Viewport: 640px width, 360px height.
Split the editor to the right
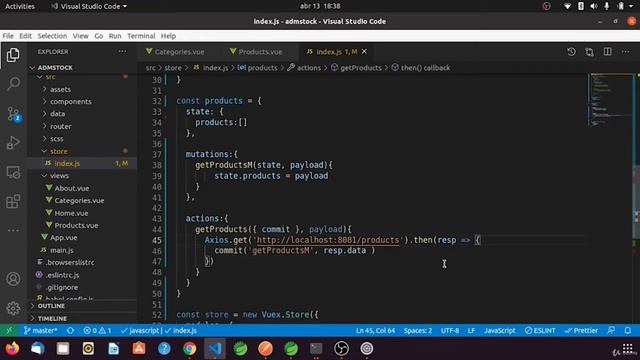point(607,51)
